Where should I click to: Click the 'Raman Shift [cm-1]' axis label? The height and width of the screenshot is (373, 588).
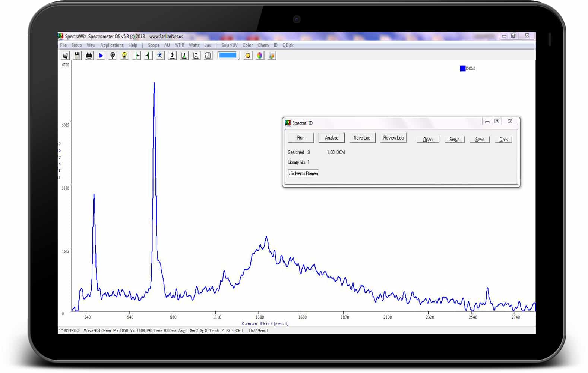tap(265, 324)
